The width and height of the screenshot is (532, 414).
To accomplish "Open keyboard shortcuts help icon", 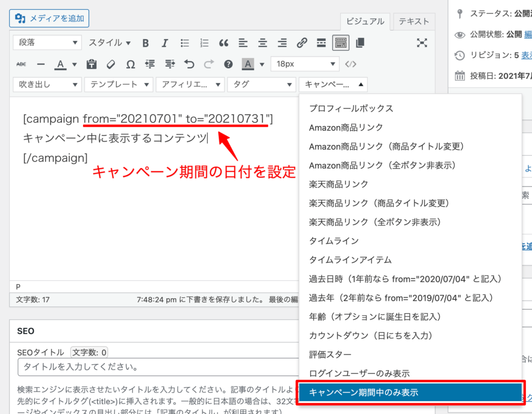I will tap(228, 64).
